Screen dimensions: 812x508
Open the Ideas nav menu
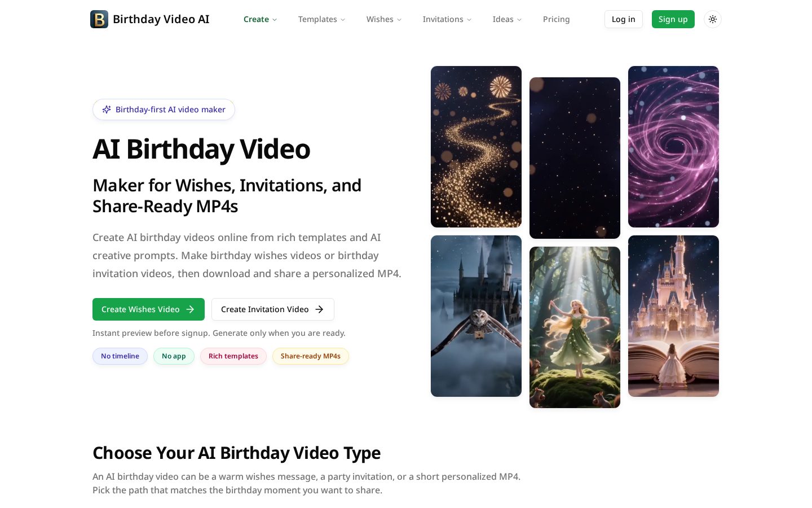click(x=507, y=19)
